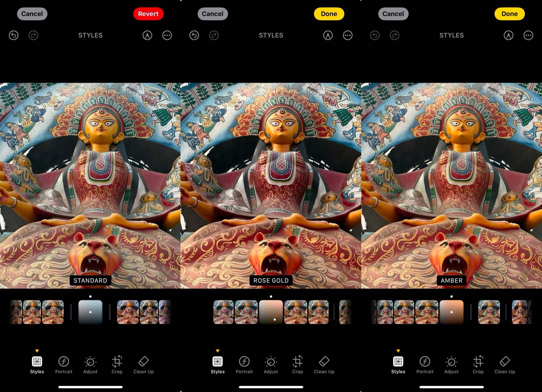Select Portrait tool in the Rose Gold screen
The image size is (542, 392).
point(244,365)
